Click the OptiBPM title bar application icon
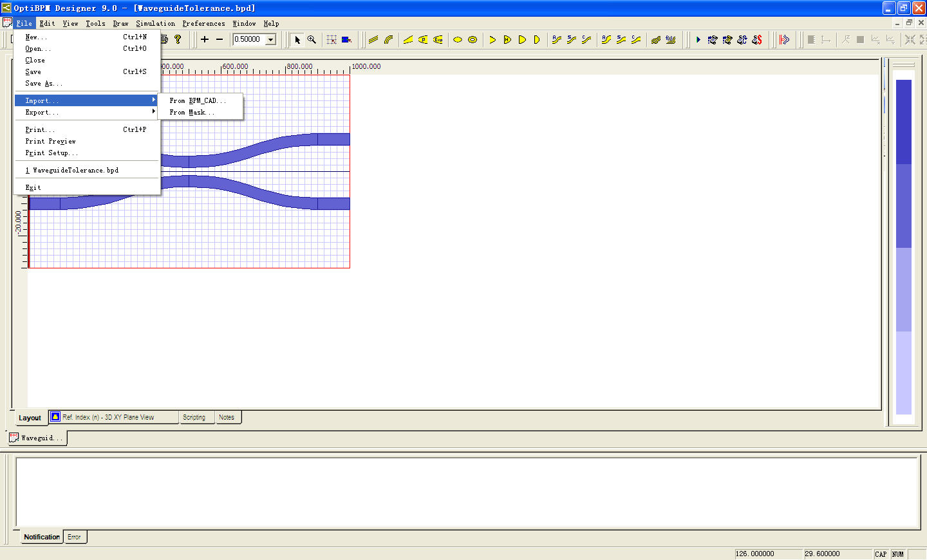 [x=6, y=8]
